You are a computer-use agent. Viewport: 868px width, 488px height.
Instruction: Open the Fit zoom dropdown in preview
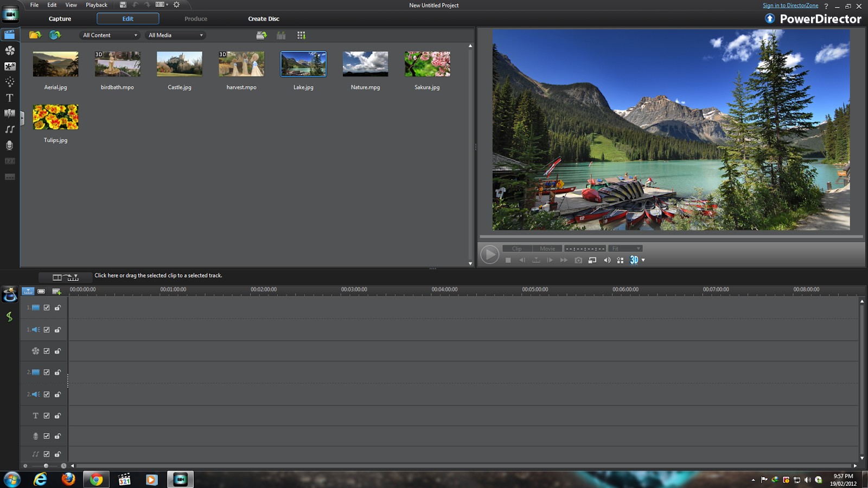[625, 248]
